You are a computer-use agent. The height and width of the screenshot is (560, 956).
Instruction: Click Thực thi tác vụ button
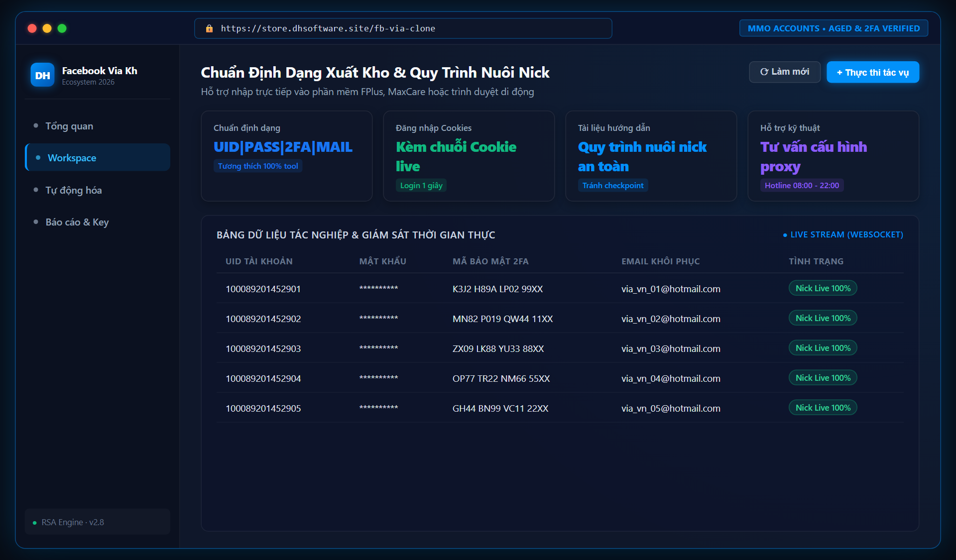(x=873, y=72)
